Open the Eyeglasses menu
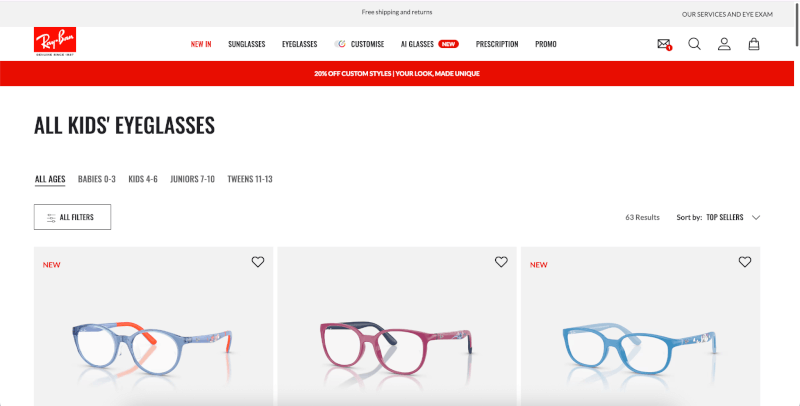 299,44
